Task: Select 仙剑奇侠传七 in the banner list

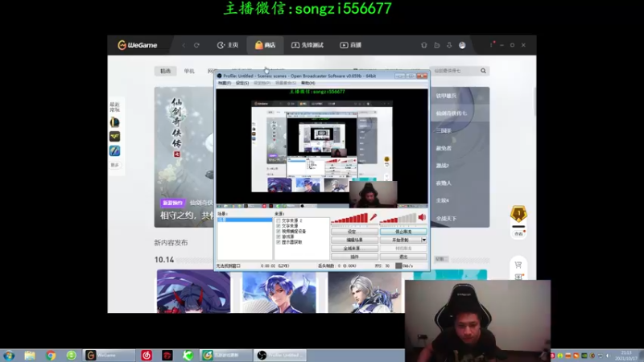Action: (452, 113)
